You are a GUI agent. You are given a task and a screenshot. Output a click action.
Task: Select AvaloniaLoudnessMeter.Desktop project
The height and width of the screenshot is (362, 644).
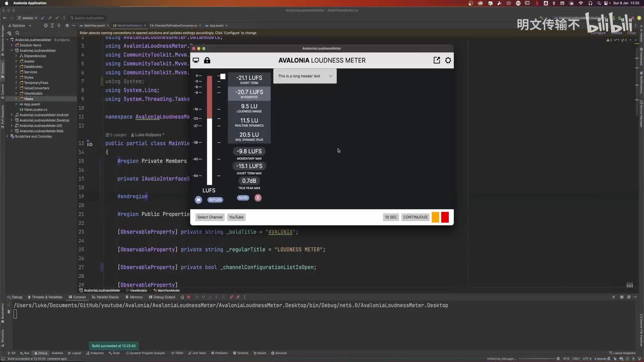[x=44, y=120]
